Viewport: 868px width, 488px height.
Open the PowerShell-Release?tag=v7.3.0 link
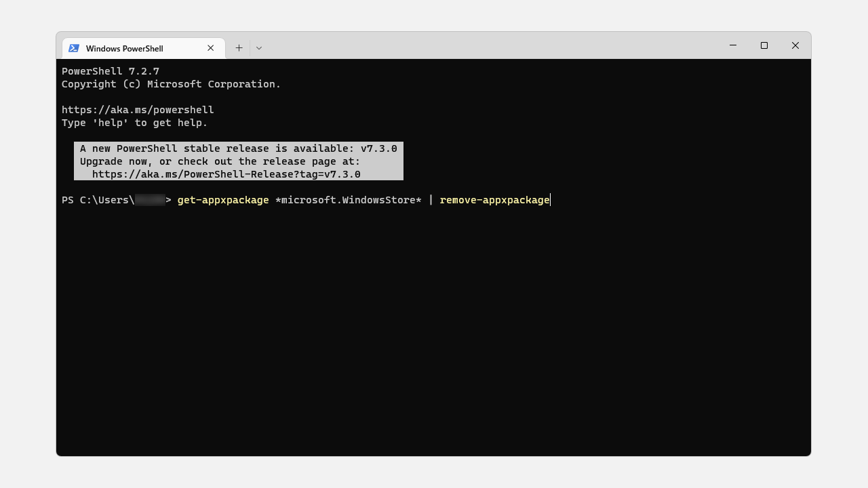pos(226,174)
